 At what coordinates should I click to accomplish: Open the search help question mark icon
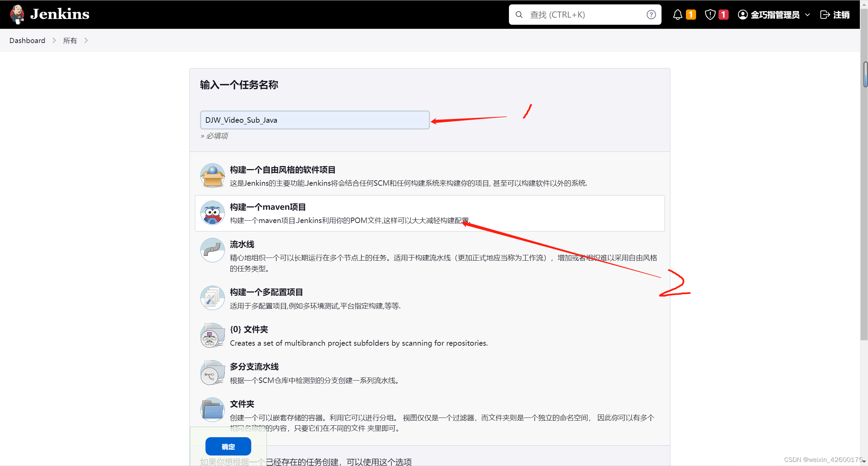(x=651, y=14)
